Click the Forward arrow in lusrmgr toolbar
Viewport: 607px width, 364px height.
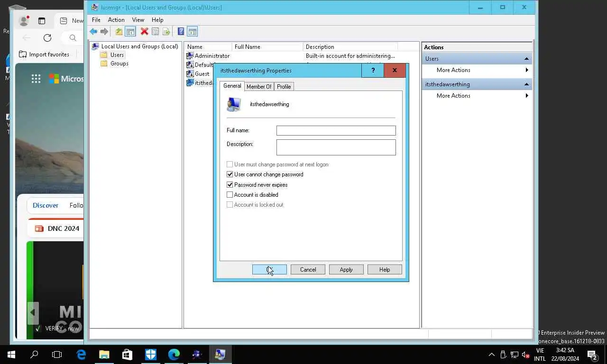[104, 32]
